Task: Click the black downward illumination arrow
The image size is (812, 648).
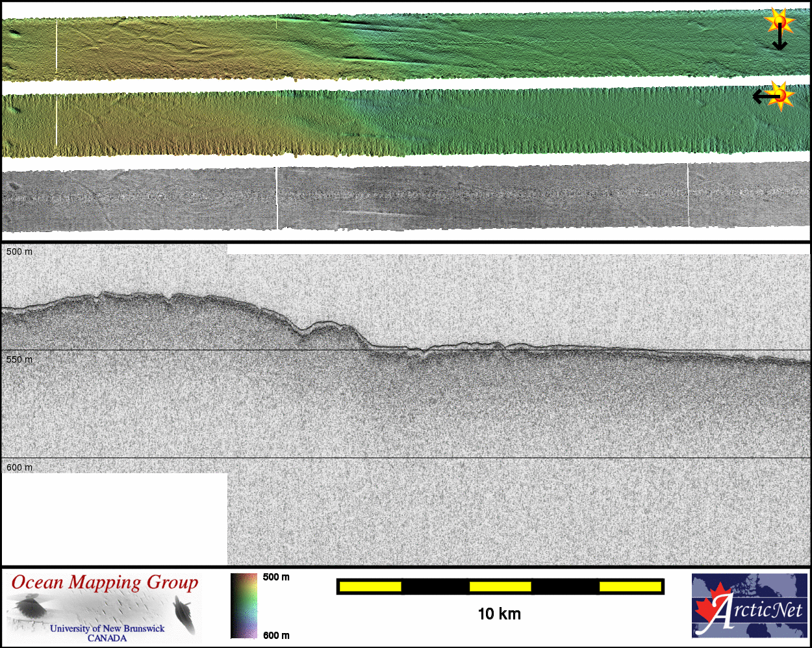Action: click(780, 40)
